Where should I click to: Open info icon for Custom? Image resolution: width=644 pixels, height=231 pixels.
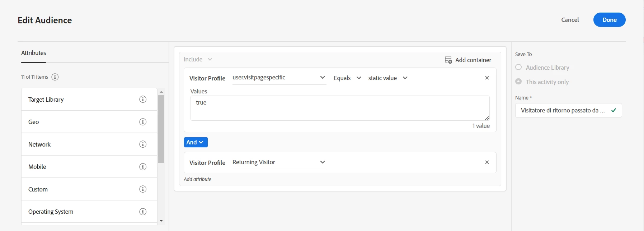pyautogui.click(x=143, y=189)
